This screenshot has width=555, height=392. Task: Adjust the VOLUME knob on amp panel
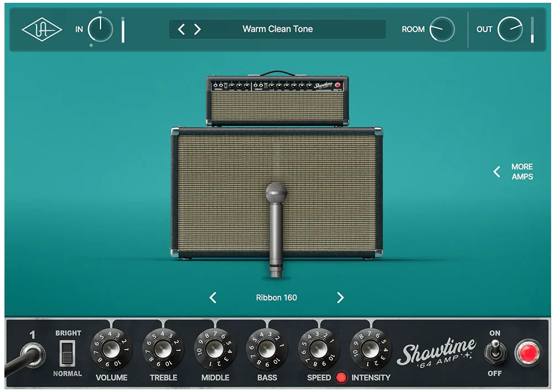point(111,349)
